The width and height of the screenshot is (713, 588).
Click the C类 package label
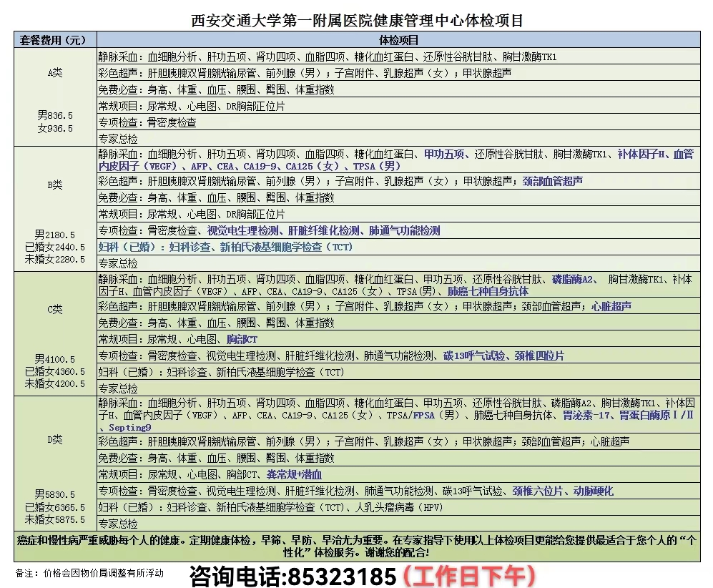click(55, 310)
